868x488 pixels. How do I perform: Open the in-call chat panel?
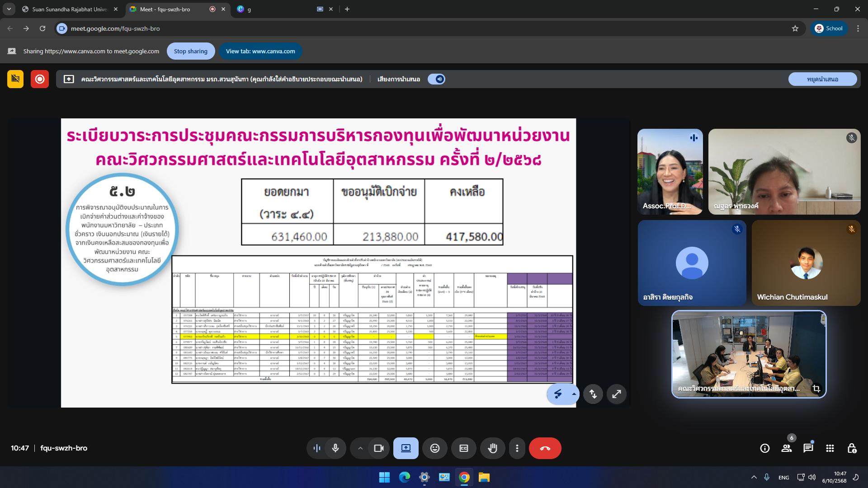click(808, 448)
